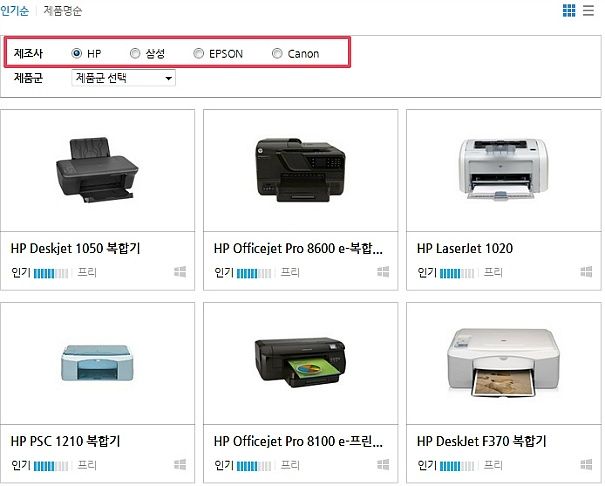Click 프리 label on HP LaserJet 1020 card

(x=493, y=272)
